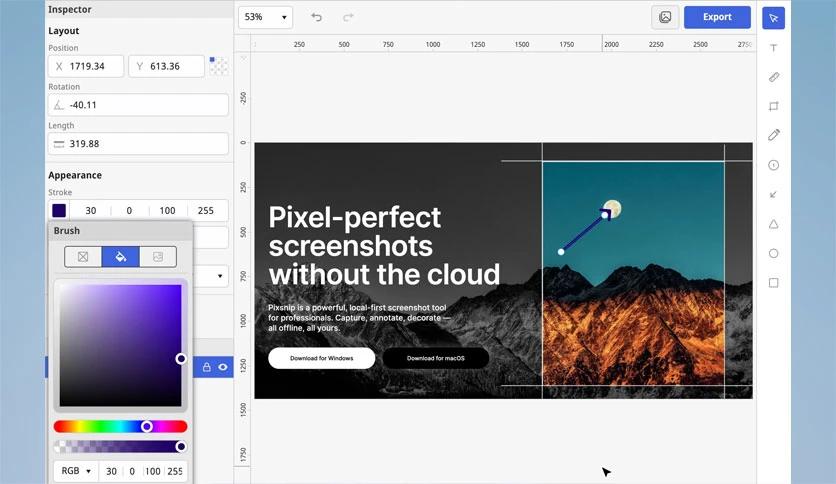This screenshot has height=484, width=836.
Task: Click the Download for macOS button
Action: (436, 358)
